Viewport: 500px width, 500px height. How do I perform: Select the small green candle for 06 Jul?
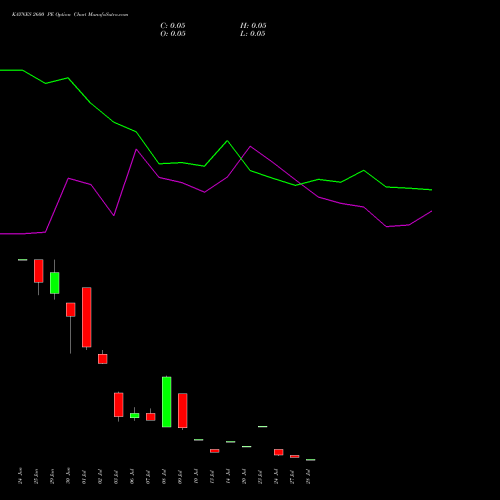coord(135,415)
